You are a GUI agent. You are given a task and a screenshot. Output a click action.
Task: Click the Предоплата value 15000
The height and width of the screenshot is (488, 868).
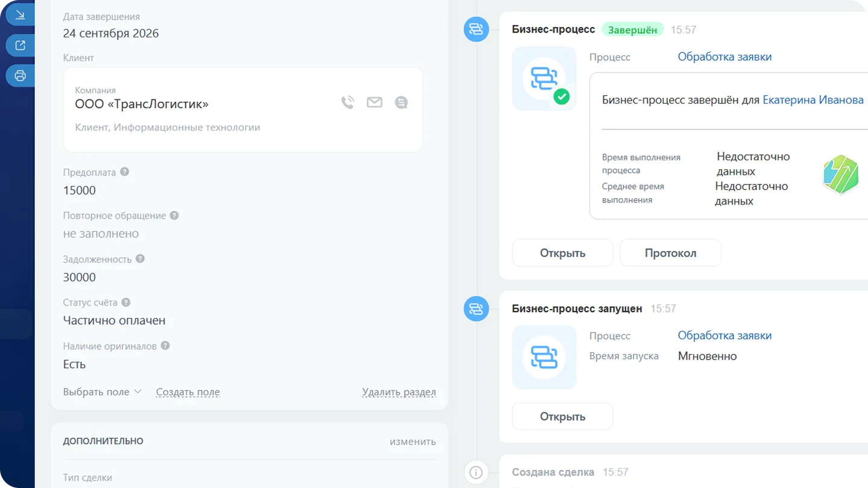pyautogui.click(x=80, y=190)
